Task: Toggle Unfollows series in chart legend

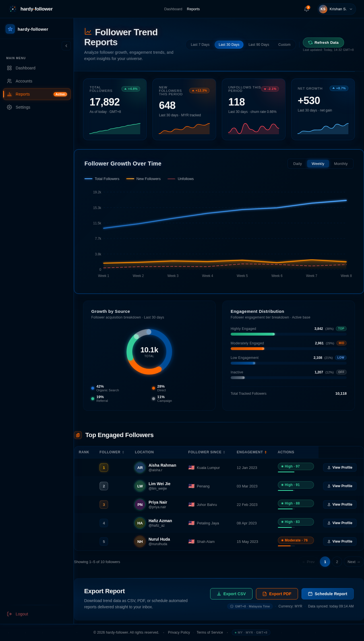Action: (x=181, y=179)
